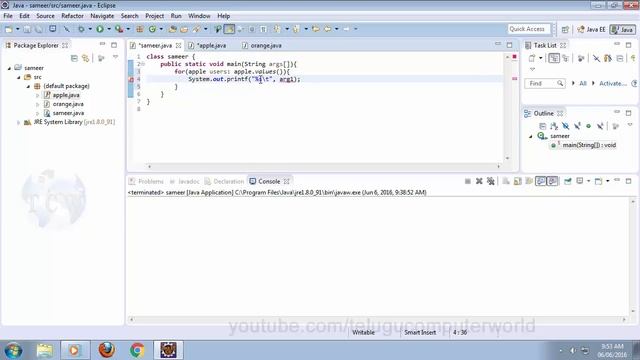Switch to Java EE perspective
This screenshot has width=640, height=360.
[591, 29]
